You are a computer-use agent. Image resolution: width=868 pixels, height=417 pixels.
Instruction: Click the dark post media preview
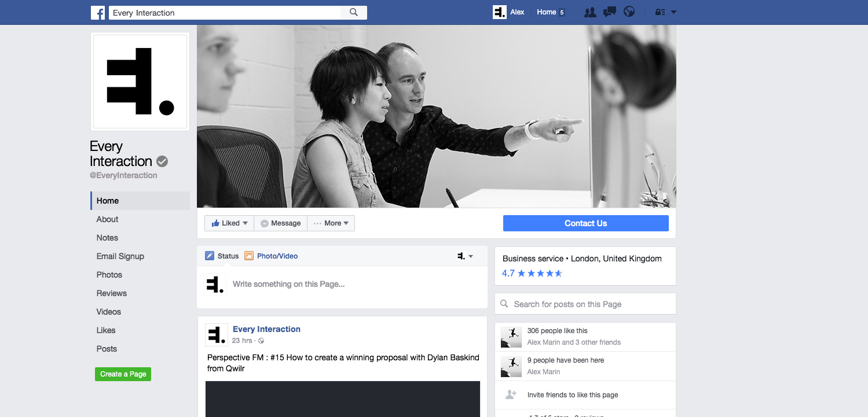pyautogui.click(x=343, y=399)
